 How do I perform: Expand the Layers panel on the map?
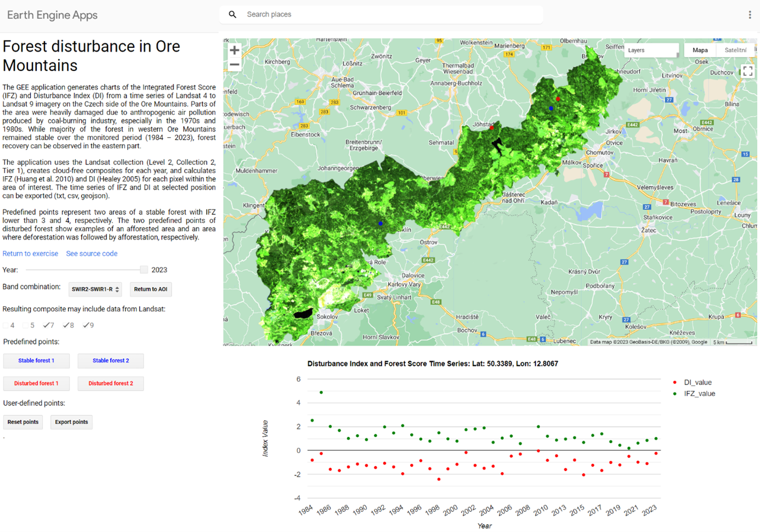(x=650, y=50)
